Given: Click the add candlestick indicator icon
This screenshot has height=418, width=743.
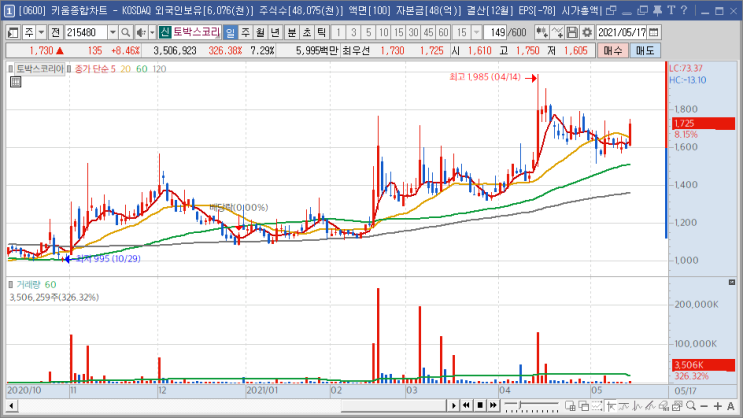Looking at the screenshot, I should (x=542, y=32).
